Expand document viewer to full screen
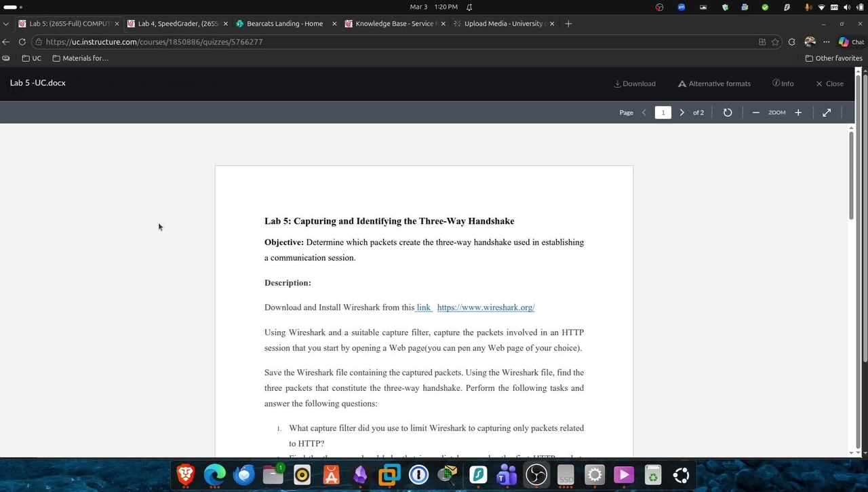The width and height of the screenshot is (868, 492). (x=827, y=113)
